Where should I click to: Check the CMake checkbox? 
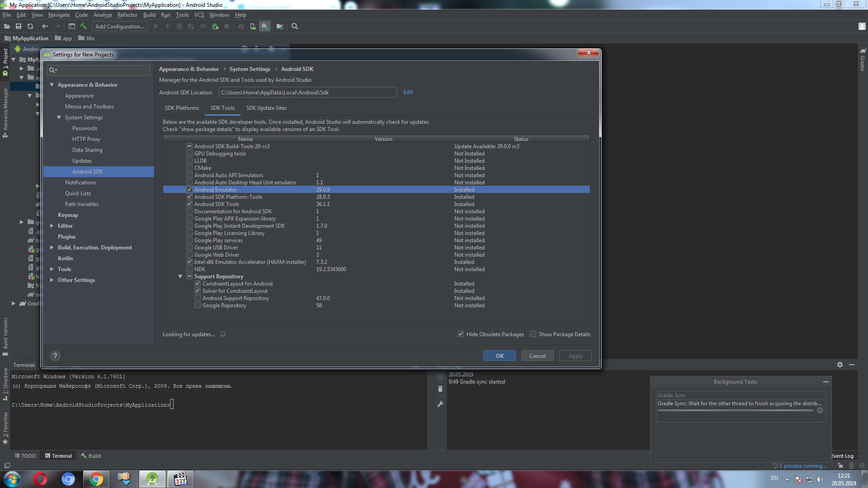pyautogui.click(x=189, y=168)
